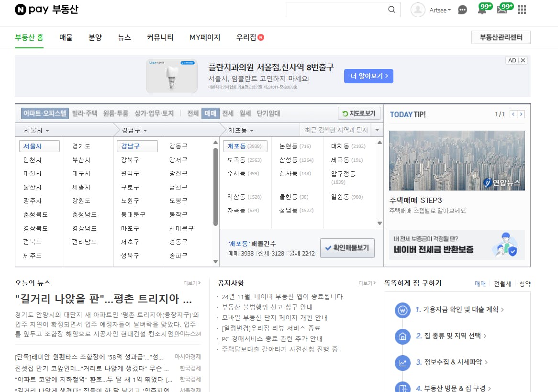The height and width of the screenshot is (392, 558).
Task: Open the Artsee account dropdown
Action: pos(440,11)
